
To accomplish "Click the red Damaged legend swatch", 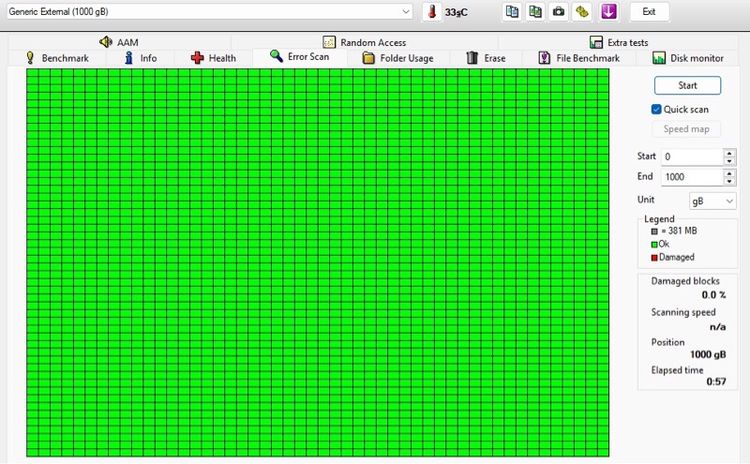I will pos(654,258).
